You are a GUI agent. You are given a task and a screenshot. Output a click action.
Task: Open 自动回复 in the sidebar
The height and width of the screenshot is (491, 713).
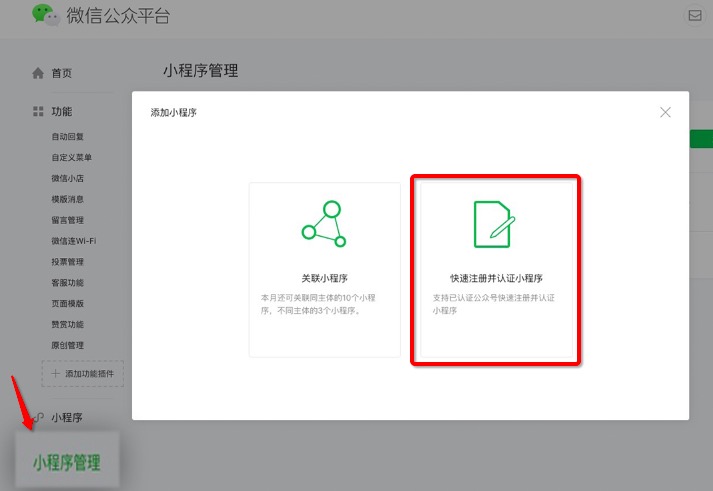(68, 136)
